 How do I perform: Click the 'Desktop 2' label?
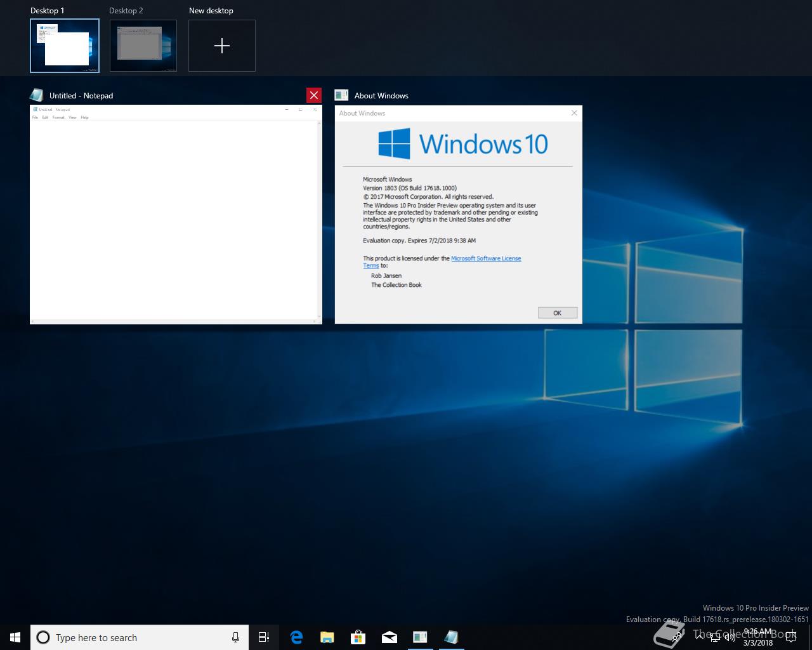pyautogui.click(x=126, y=11)
